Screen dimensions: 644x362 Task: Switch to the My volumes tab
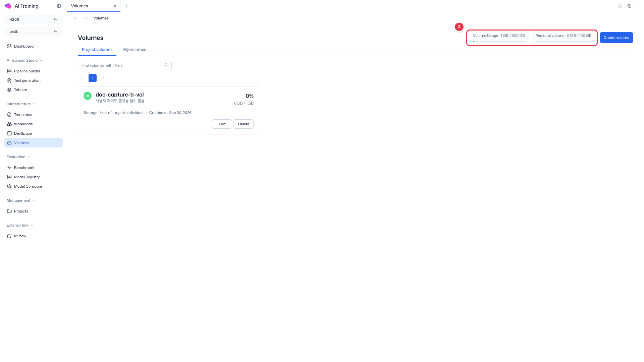135,50
